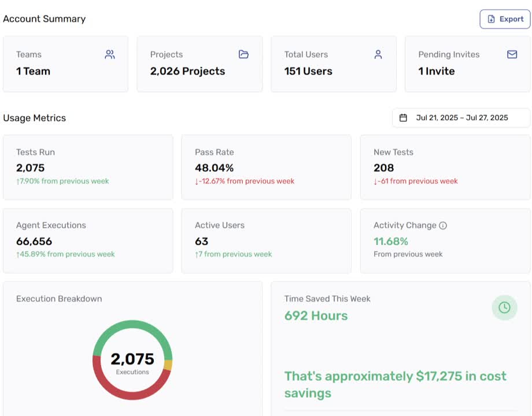Open the Jul 21 – Jul 27 date range picker
The height and width of the screenshot is (416, 532).
tap(461, 118)
